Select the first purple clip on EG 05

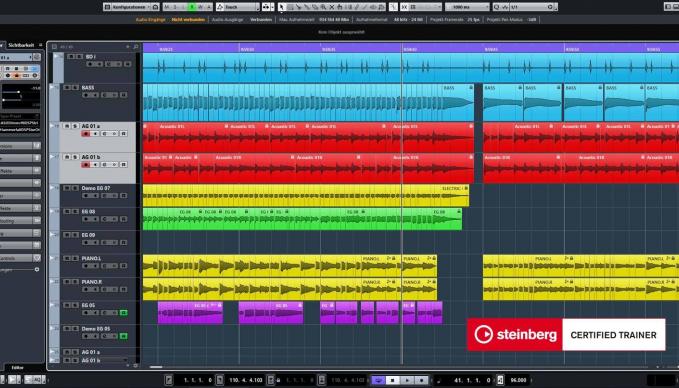tap(190, 313)
